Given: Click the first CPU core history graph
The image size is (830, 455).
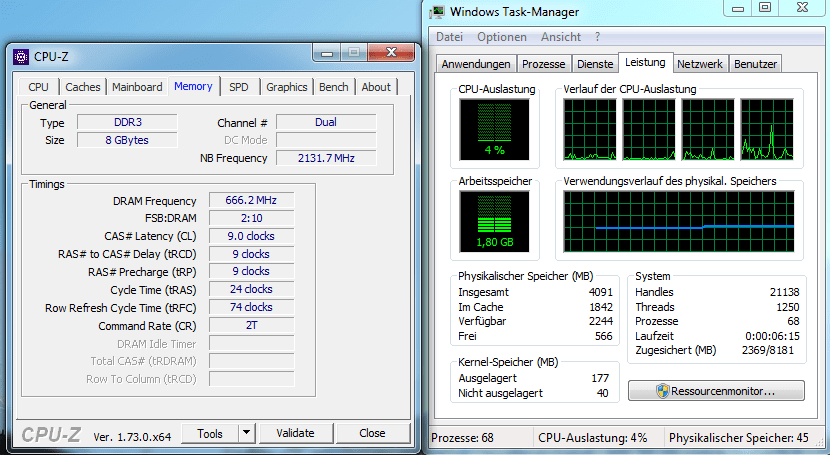Looking at the screenshot, I should [590, 129].
